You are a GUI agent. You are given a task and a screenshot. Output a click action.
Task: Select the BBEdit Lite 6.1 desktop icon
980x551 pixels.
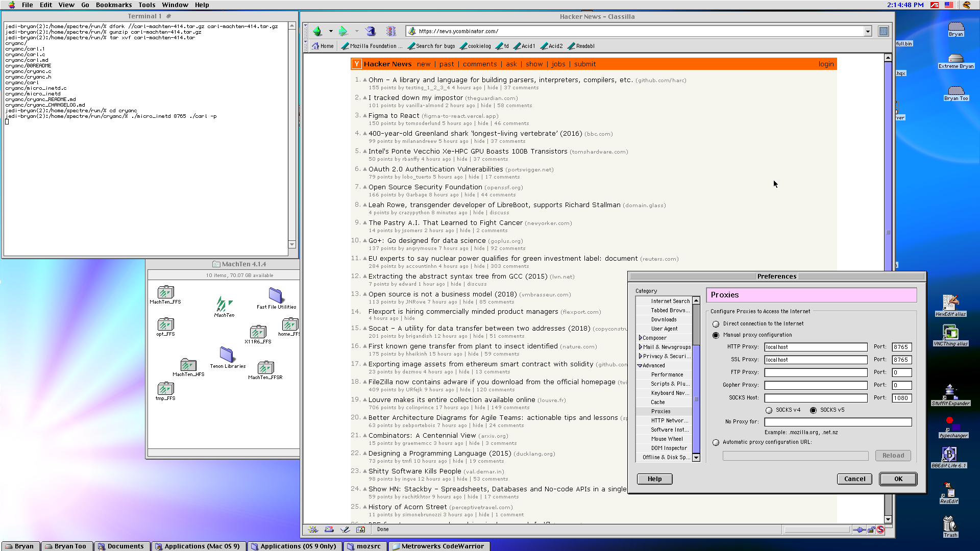[949, 454]
